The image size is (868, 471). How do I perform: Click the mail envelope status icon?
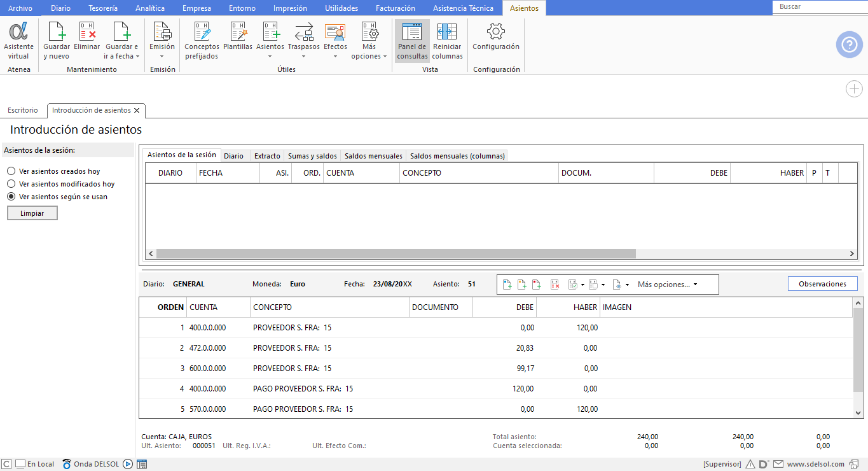(778, 464)
